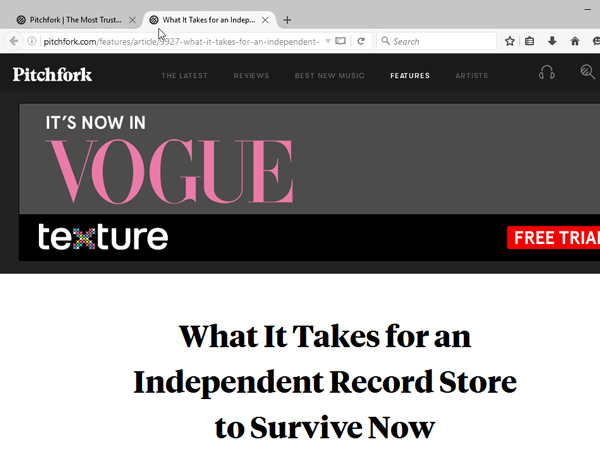
Task: Open Pitchfork headphones listening icon
Action: pos(546,73)
